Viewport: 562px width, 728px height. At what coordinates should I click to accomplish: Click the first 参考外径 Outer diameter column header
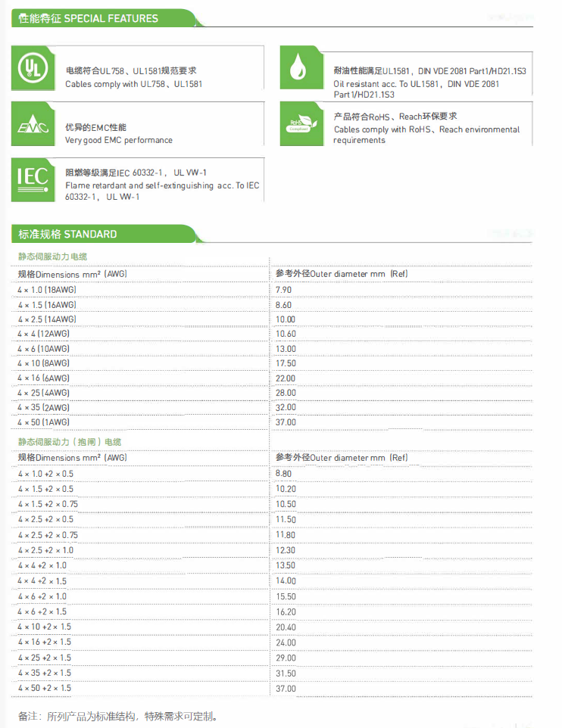(342, 273)
